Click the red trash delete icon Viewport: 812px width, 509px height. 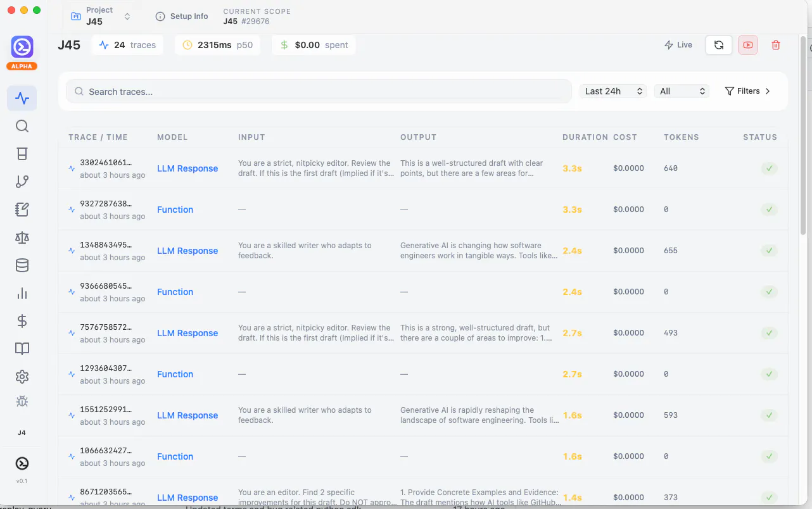776,45
